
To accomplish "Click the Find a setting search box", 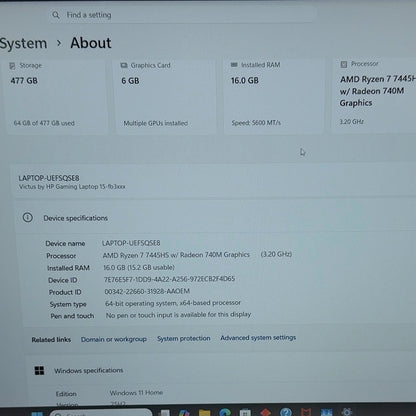I will coord(182,15).
